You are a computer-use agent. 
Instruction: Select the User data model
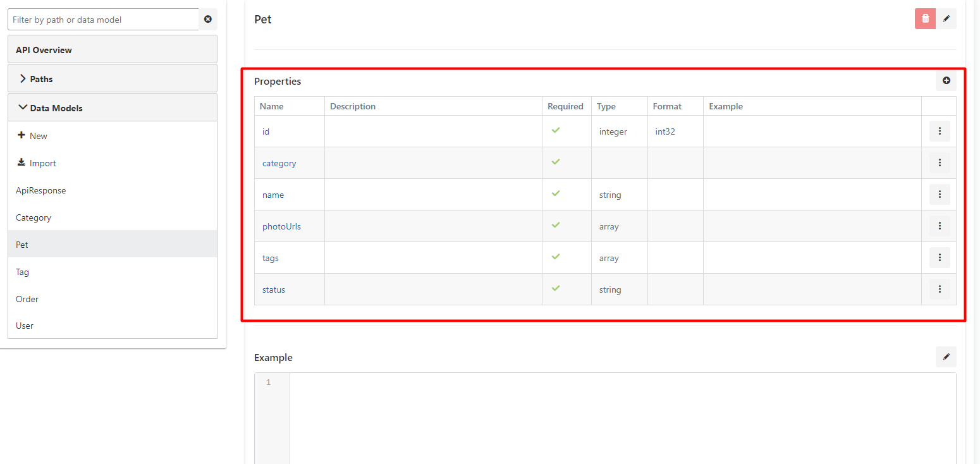[25, 326]
